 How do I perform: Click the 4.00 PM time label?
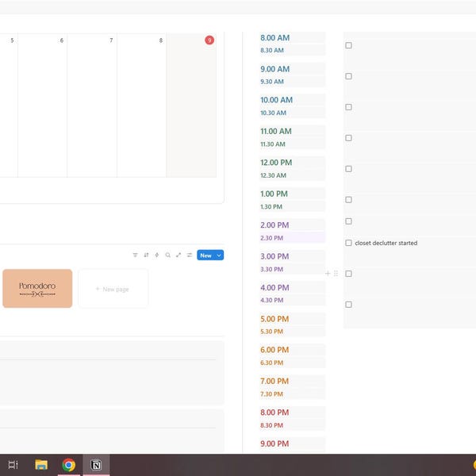(x=274, y=287)
